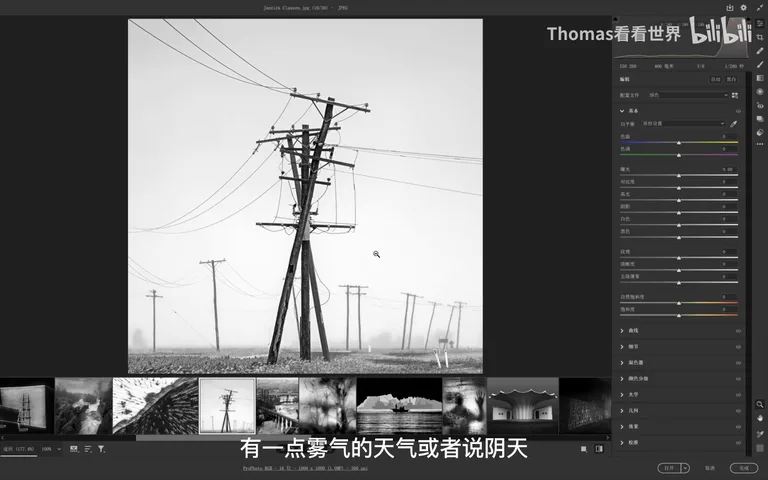This screenshot has height=480, width=768.
Task: Click the 色温 temperature slider handle
Action: coord(679,143)
